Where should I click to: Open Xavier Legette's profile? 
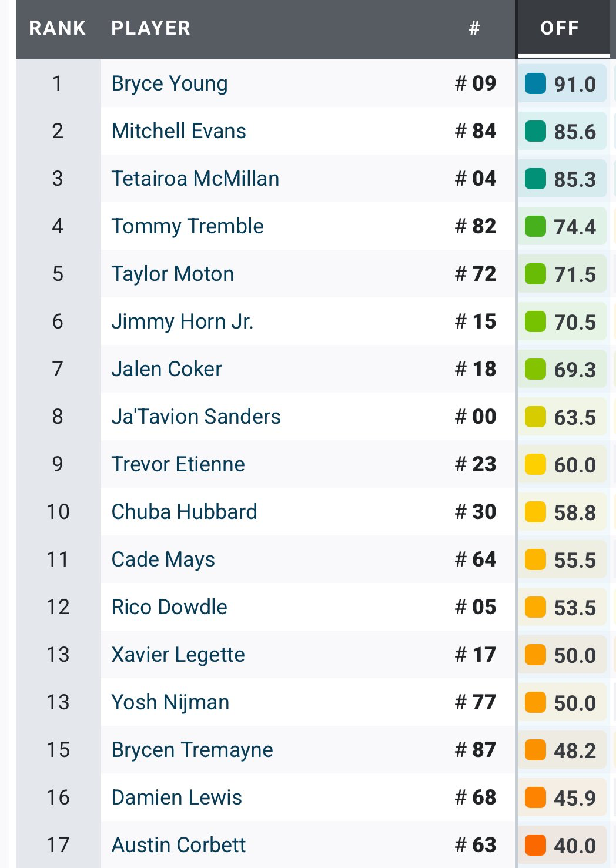[x=178, y=655]
